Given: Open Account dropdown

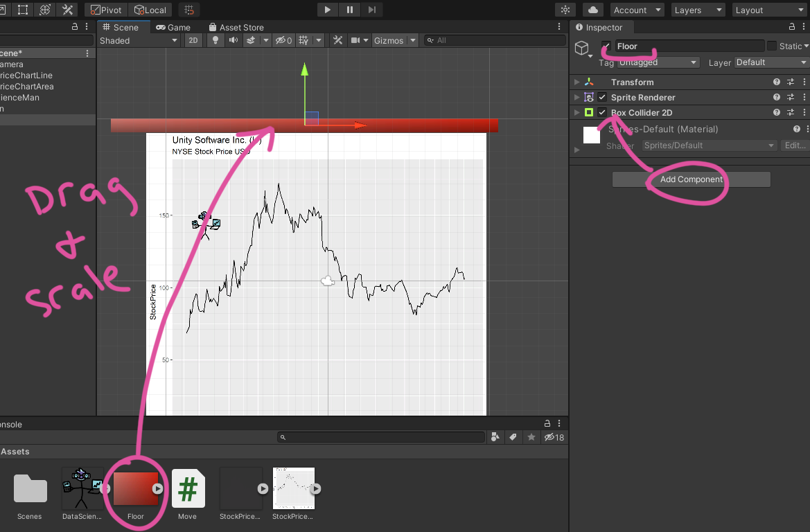Looking at the screenshot, I should 637,10.
